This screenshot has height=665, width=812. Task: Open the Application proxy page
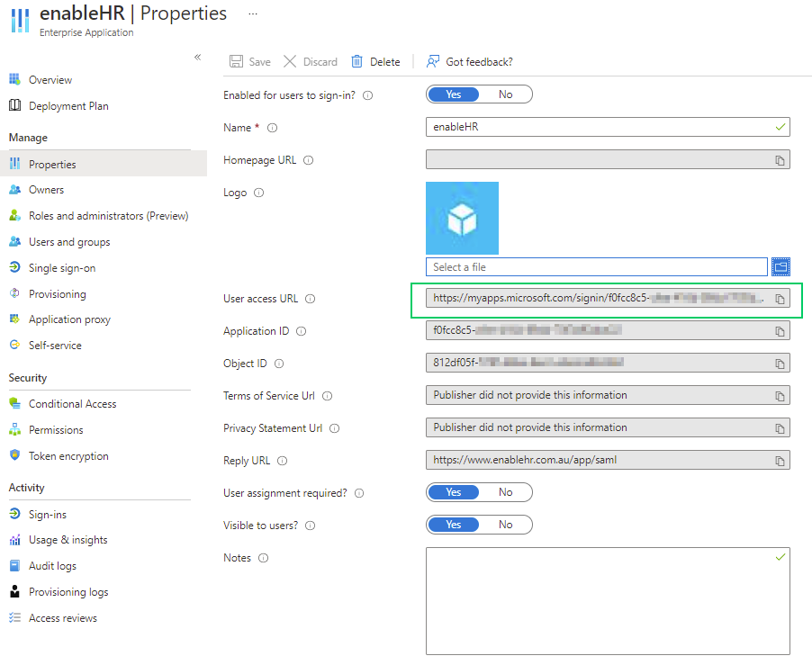tap(69, 319)
